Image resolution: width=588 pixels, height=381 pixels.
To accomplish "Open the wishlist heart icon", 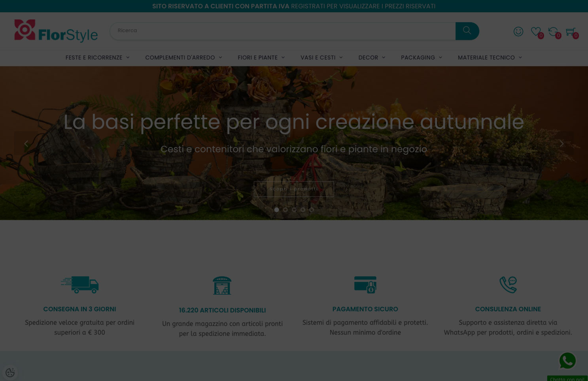I will coord(536,32).
